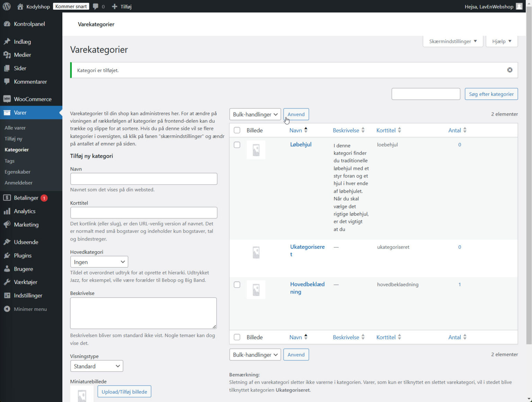This screenshot has width=532, height=402.
Task: Click the Antal sort arrows in header
Action: 465,130
